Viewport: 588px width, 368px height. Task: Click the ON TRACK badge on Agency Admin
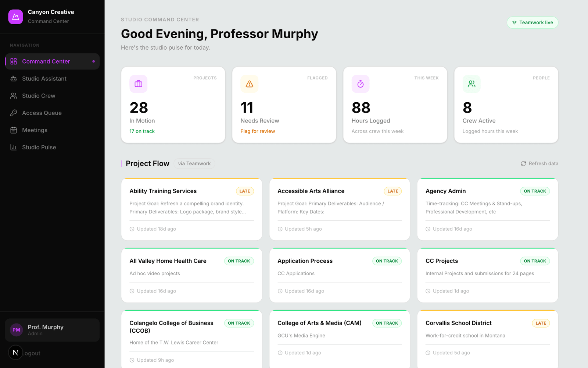(x=535, y=191)
